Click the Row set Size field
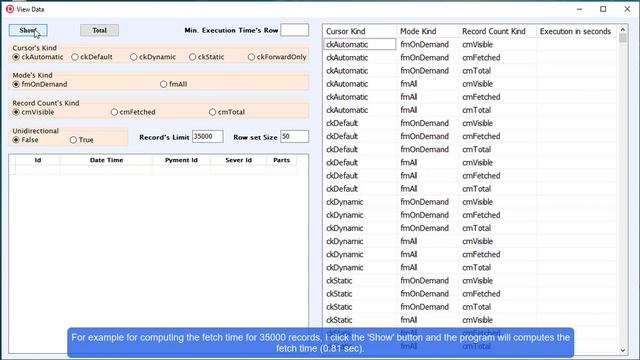 (294, 137)
